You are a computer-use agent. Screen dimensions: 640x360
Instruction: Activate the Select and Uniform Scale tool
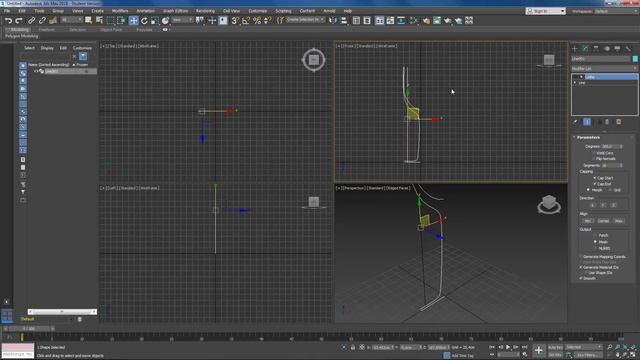[155, 20]
